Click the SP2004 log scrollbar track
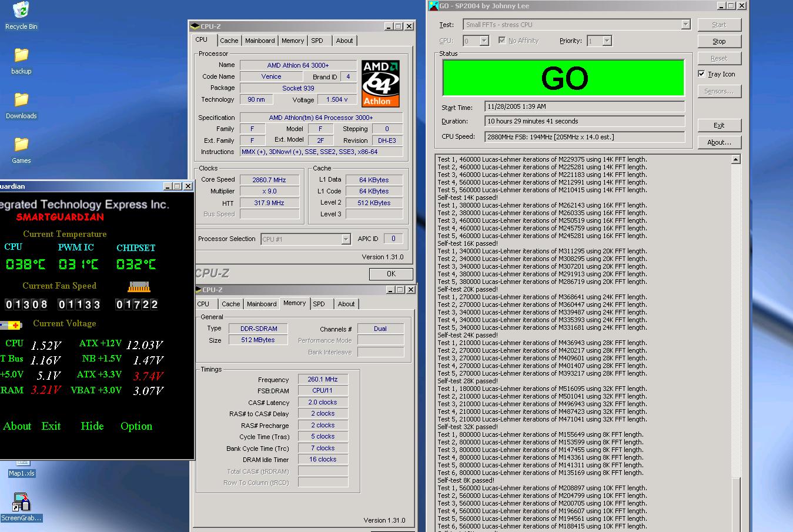Viewport: 793px width, 532px height. pos(735,320)
